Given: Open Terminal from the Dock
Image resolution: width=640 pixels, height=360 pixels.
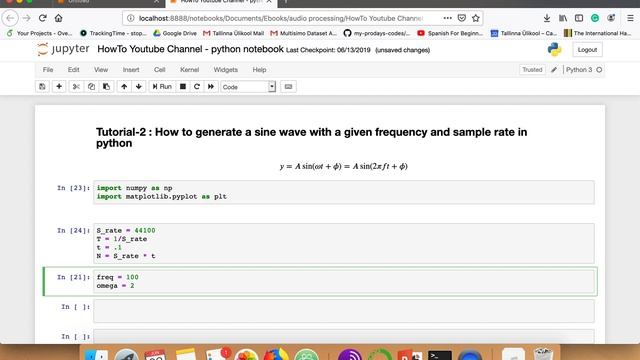Looking at the screenshot, I should pyautogui.click(x=440, y=355).
